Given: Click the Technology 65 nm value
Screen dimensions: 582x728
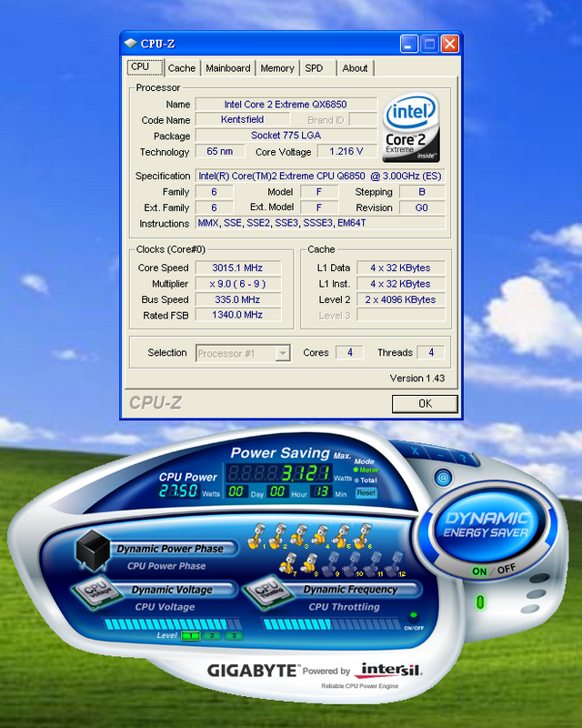Looking at the screenshot, I should click(220, 151).
